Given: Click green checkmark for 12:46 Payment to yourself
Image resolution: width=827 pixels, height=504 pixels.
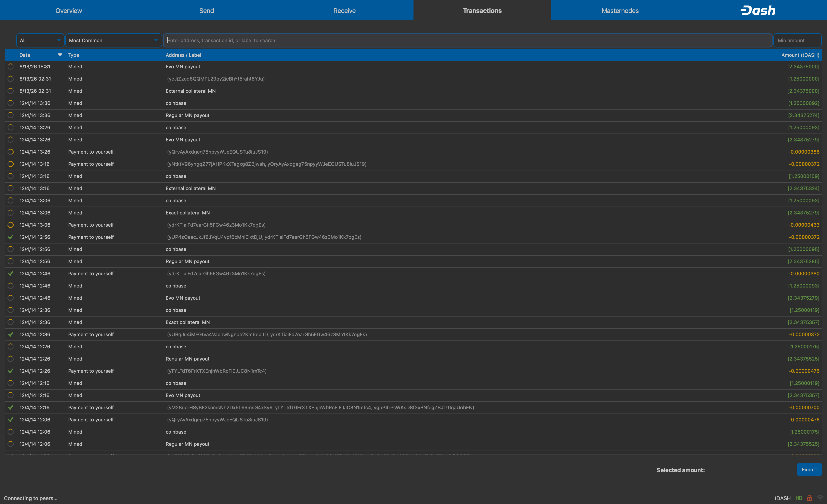Looking at the screenshot, I should pyautogui.click(x=11, y=274).
